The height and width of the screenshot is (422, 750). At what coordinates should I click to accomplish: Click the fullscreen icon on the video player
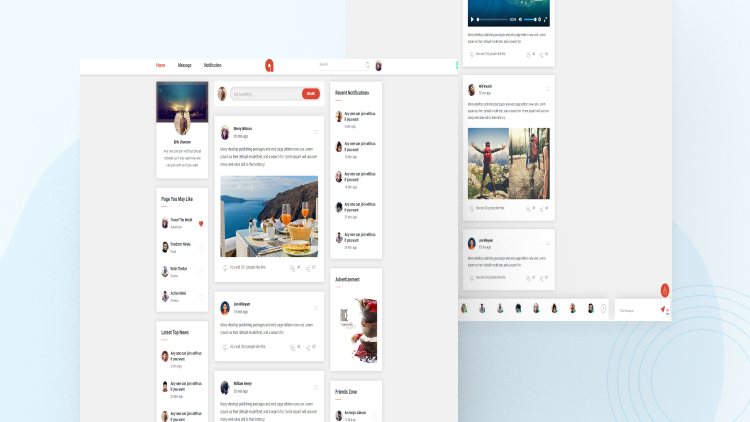click(546, 19)
